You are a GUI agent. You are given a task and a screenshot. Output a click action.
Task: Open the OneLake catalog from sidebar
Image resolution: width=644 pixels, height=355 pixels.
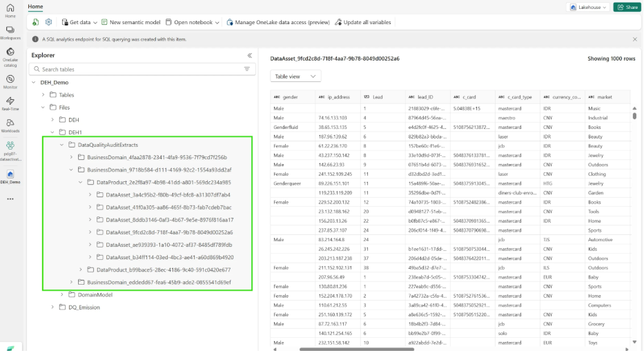click(x=10, y=56)
